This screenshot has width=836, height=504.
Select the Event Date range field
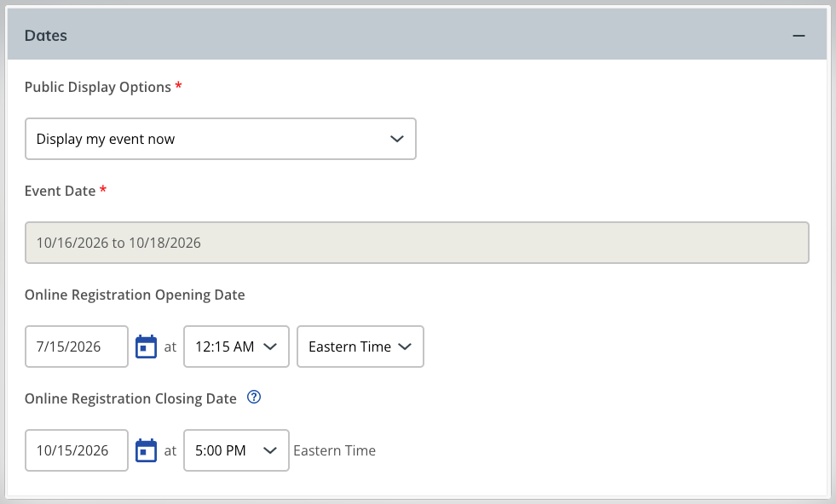pyautogui.click(x=417, y=243)
